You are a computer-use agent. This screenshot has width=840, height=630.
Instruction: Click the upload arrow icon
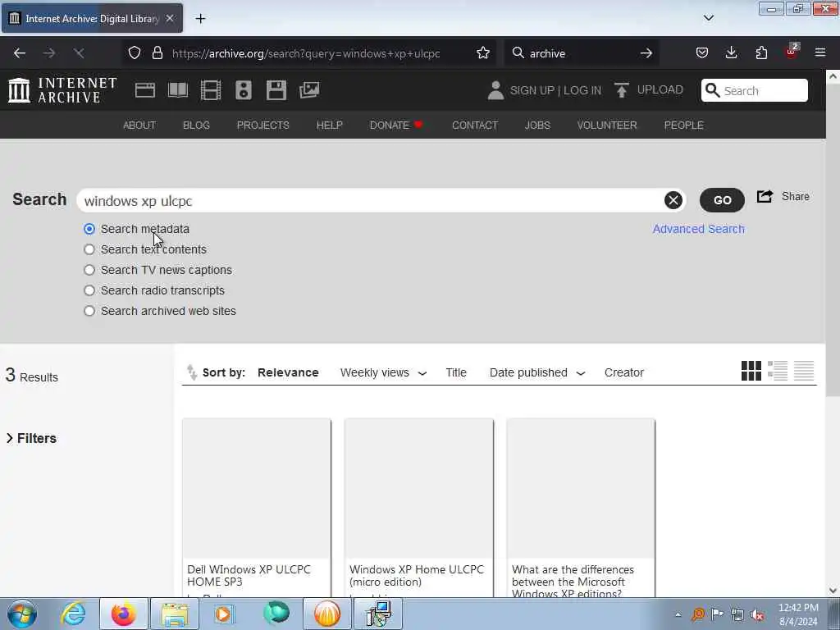click(x=622, y=90)
